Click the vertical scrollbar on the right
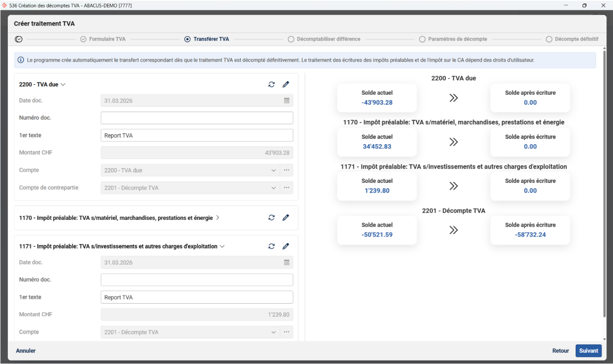 tap(605, 192)
